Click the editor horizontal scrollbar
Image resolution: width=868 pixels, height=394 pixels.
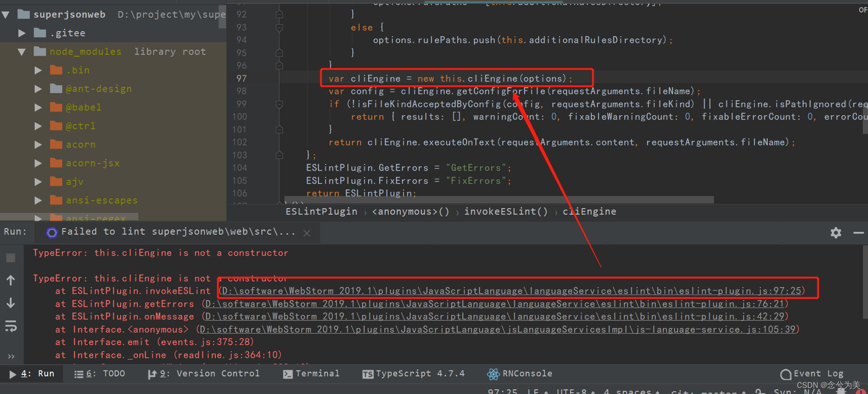(499, 200)
